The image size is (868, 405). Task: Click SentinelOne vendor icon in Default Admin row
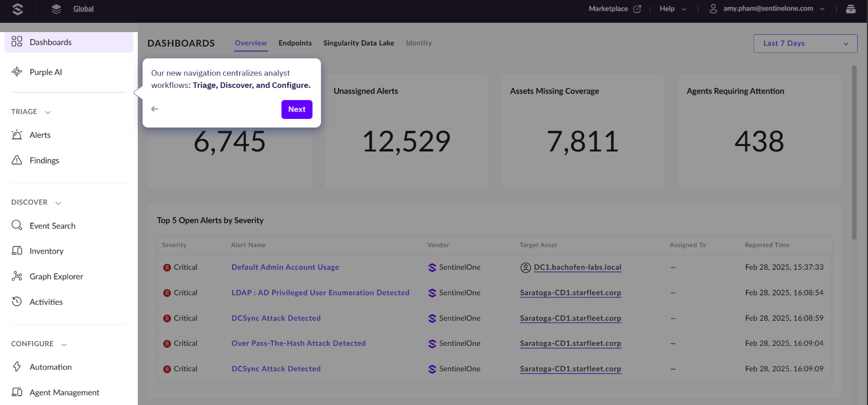pos(432,267)
